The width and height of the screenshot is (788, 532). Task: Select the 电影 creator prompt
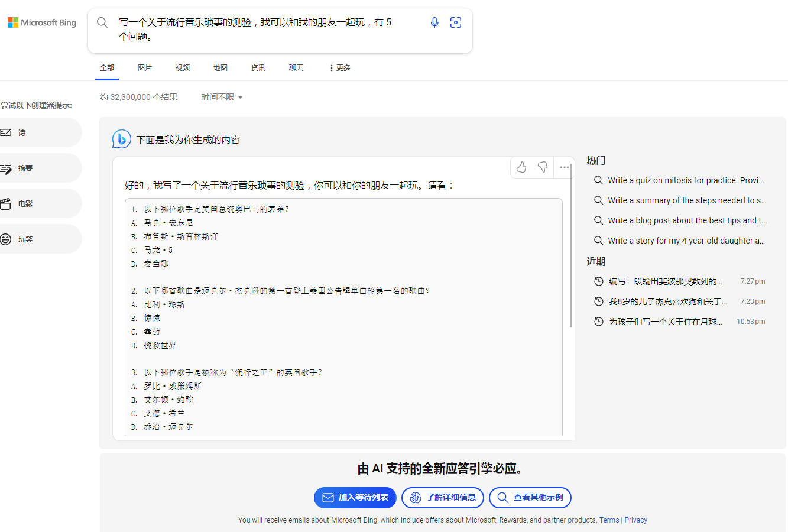click(x=40, y=203)
